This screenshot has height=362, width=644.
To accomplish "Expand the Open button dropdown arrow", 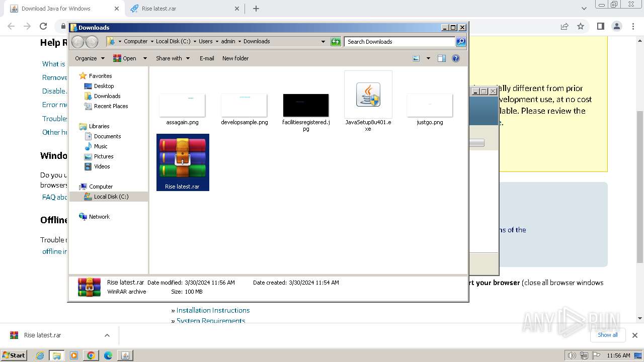I will click(145, 58).
